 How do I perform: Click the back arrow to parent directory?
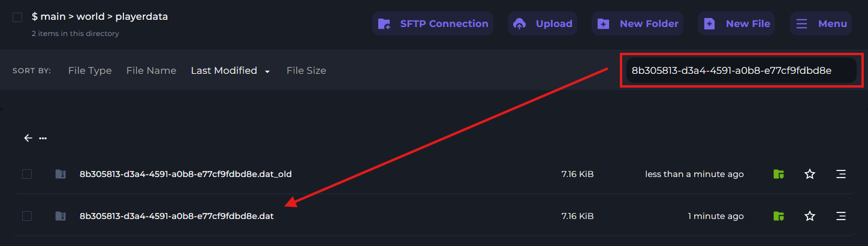tap(28, 138)
